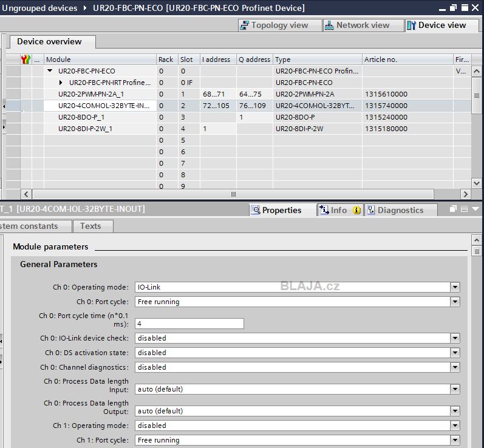The height and width of the screenshot is (448, 484).
Task: Open Ch 0 Operating mode dropdown
Action: 455,287
